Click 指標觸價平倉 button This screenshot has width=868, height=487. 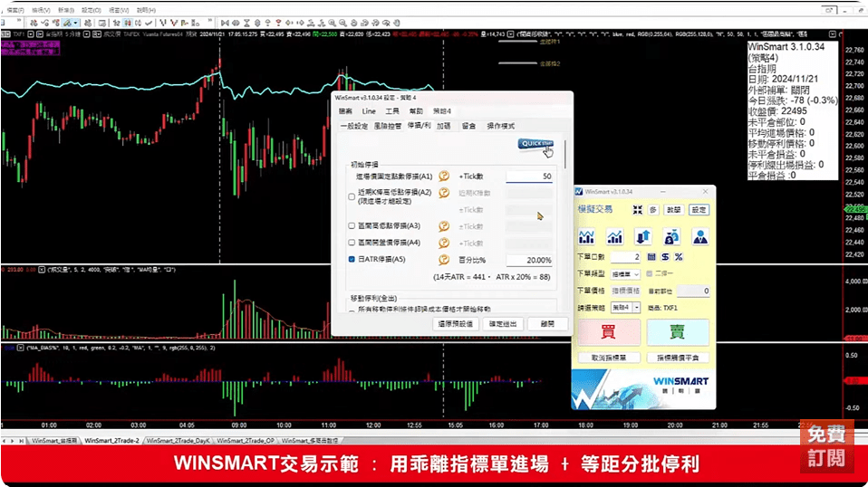(678, 358)
